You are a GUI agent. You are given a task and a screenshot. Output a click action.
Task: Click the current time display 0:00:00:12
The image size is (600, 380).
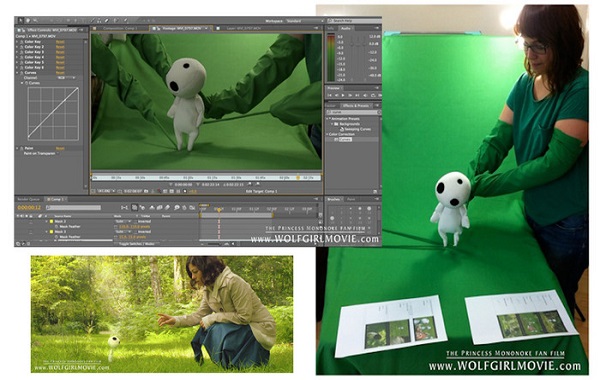point(29,207)
